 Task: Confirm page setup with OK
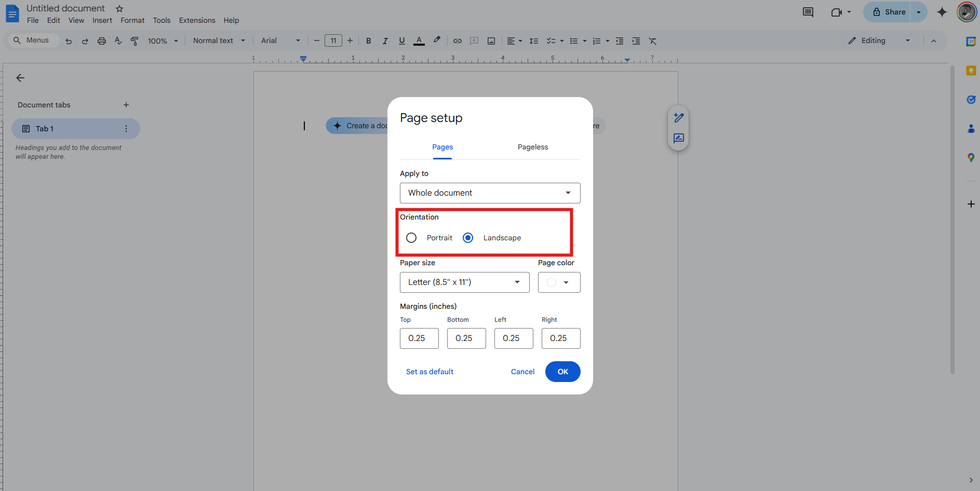(562, 372)
